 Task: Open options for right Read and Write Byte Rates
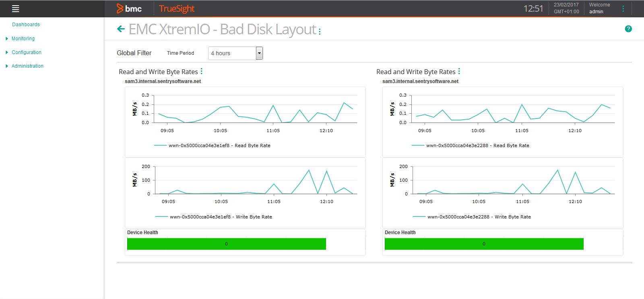(x=459, y=71)
